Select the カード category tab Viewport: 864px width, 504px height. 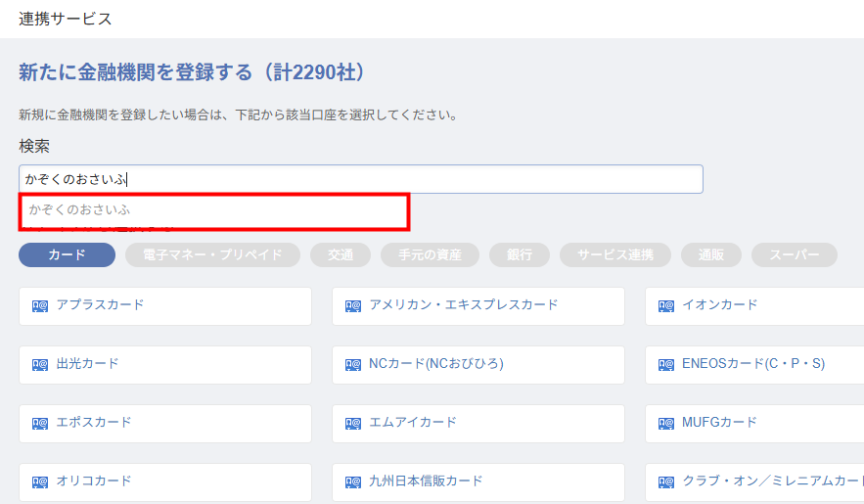point(67,255)
